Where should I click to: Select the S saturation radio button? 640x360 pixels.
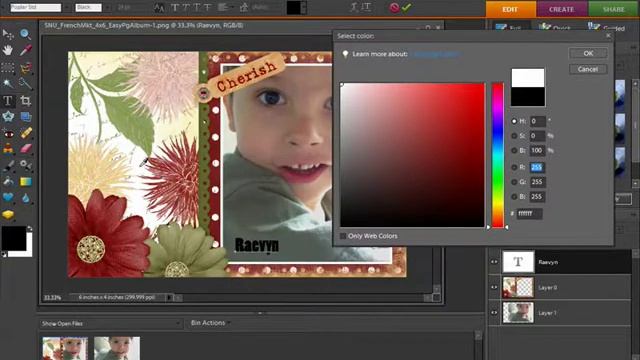514,136
